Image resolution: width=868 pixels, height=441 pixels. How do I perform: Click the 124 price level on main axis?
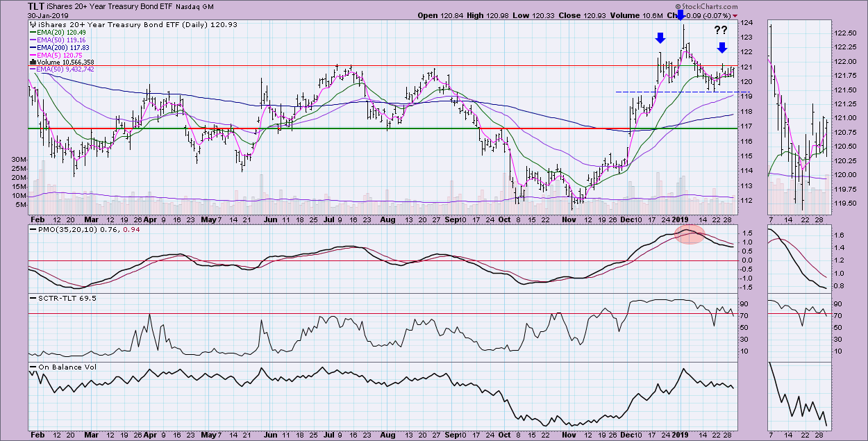point(747,23)
